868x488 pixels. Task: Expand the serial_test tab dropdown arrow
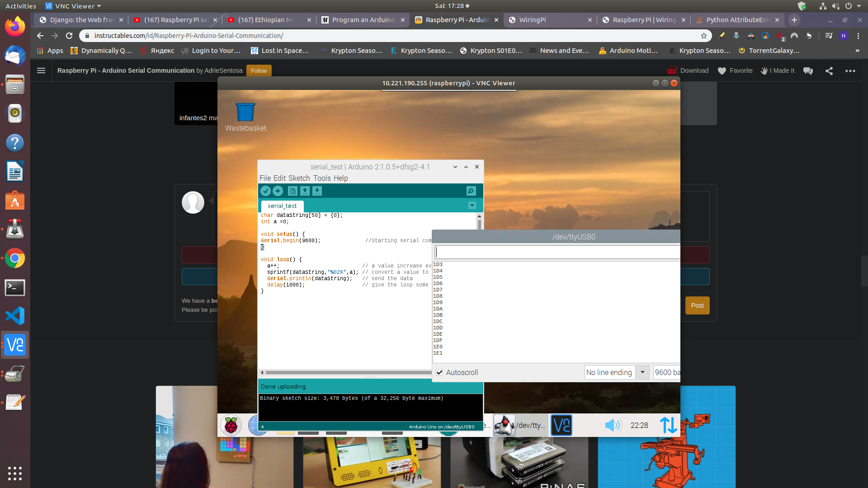coord(472,206)
